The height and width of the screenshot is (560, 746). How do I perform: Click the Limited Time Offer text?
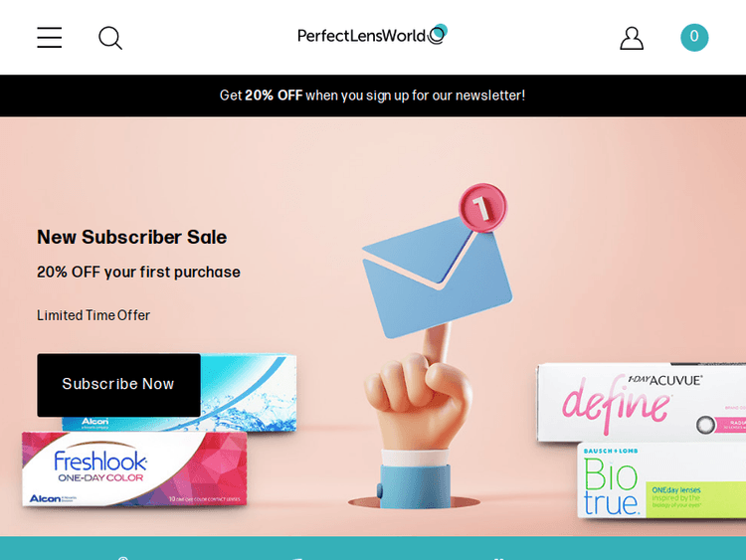(x=93, y=315)
